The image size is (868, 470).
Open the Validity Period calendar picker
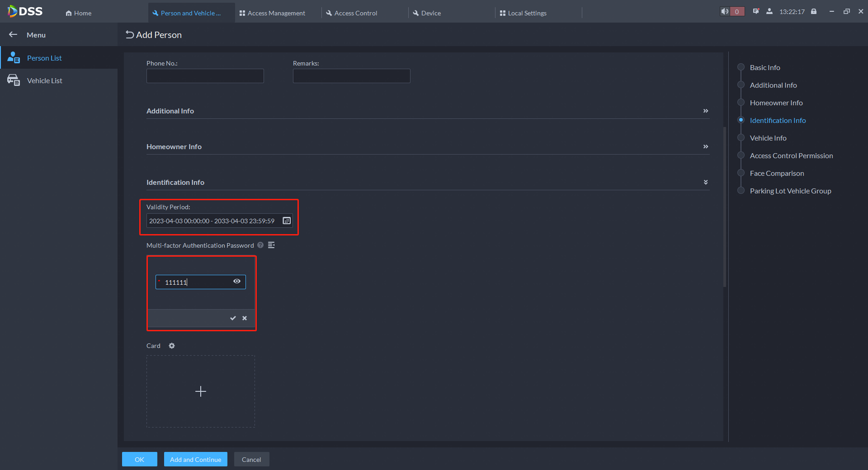point(287,221)
